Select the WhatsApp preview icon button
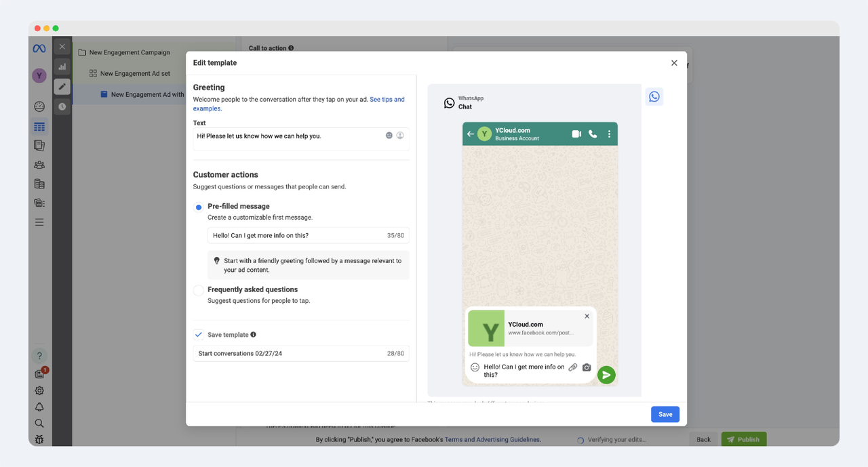The image size is (868, 467). tap(654, 97)
